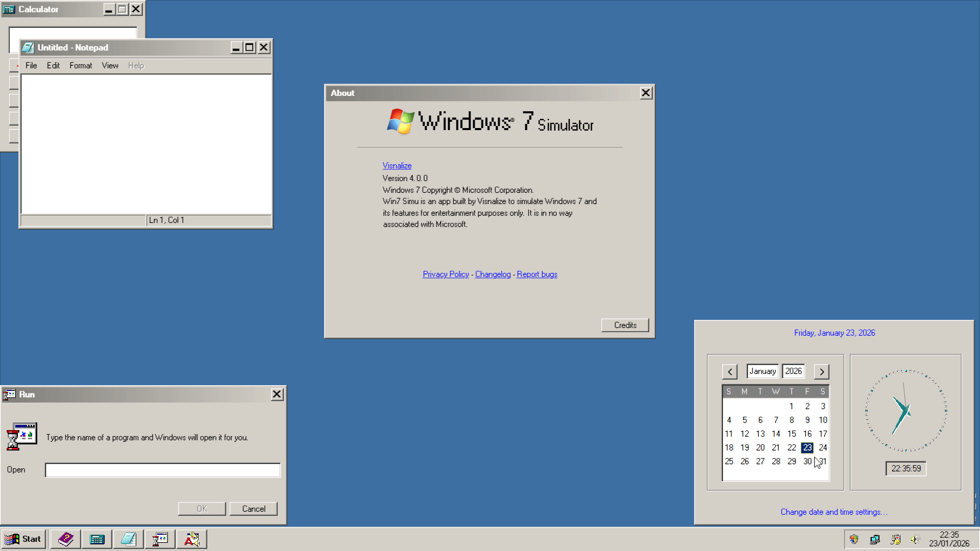
Task: Go to next month in calendar
Action: 822,372
